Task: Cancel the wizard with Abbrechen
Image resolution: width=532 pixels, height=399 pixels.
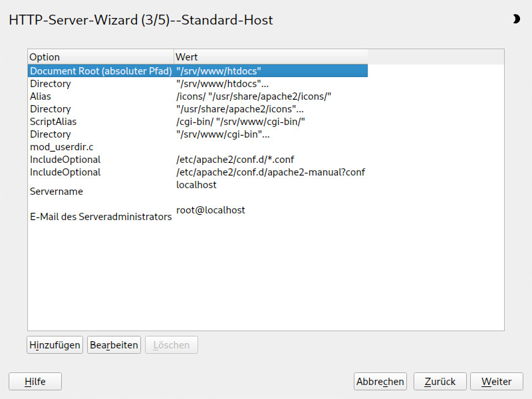Action: pos(380,381)
